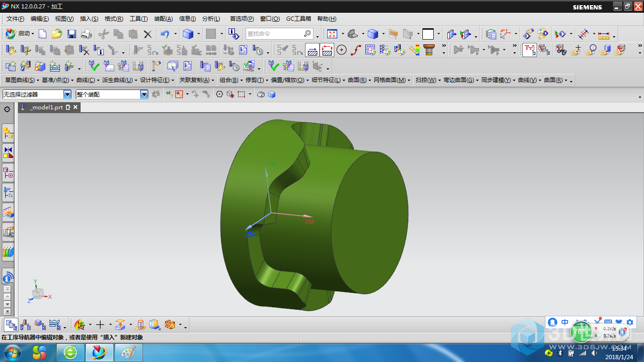644x362 pixels.
Task: Toggle the hexagon snap point filter
Action: (x=219, y=94)
